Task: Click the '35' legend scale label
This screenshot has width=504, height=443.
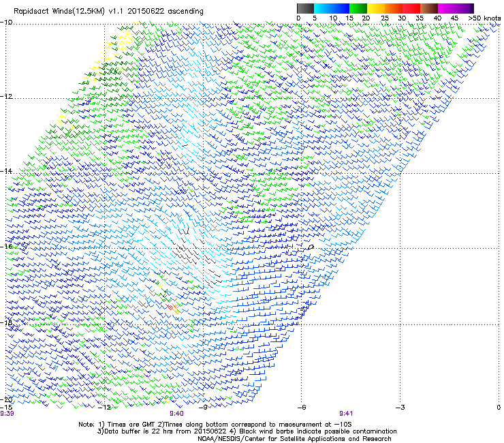Action: click(420, 18)
